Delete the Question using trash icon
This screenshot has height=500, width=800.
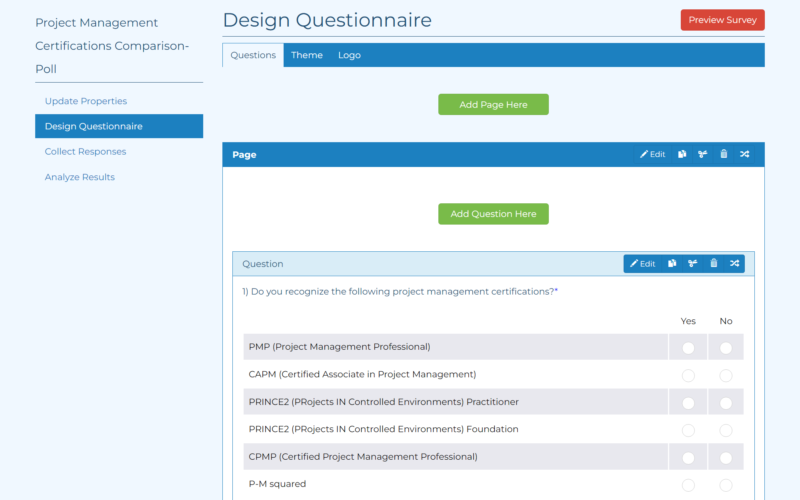click(713, 264)
